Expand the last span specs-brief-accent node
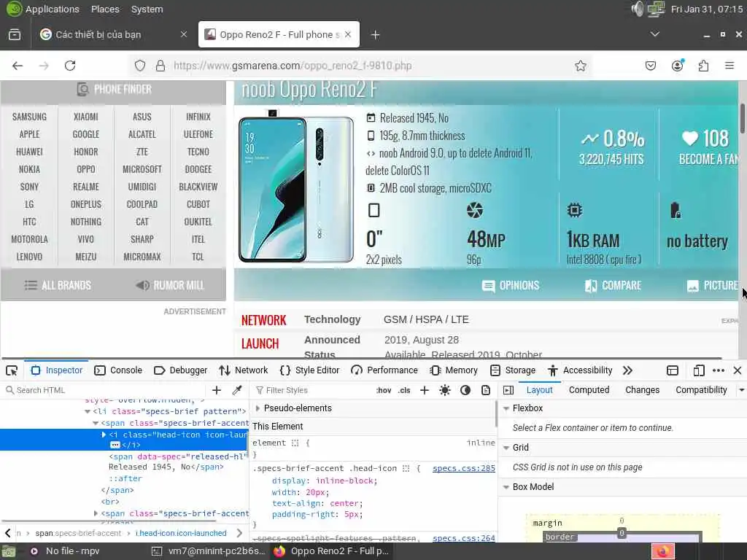Screen dimensions: 747x560 pyautogui.click(x=96, y=513)
